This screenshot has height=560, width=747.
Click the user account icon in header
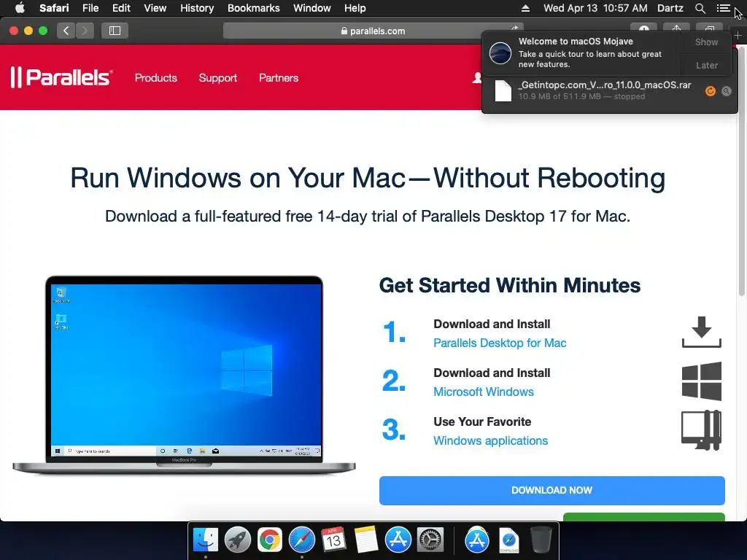click(x=476, y=77)
